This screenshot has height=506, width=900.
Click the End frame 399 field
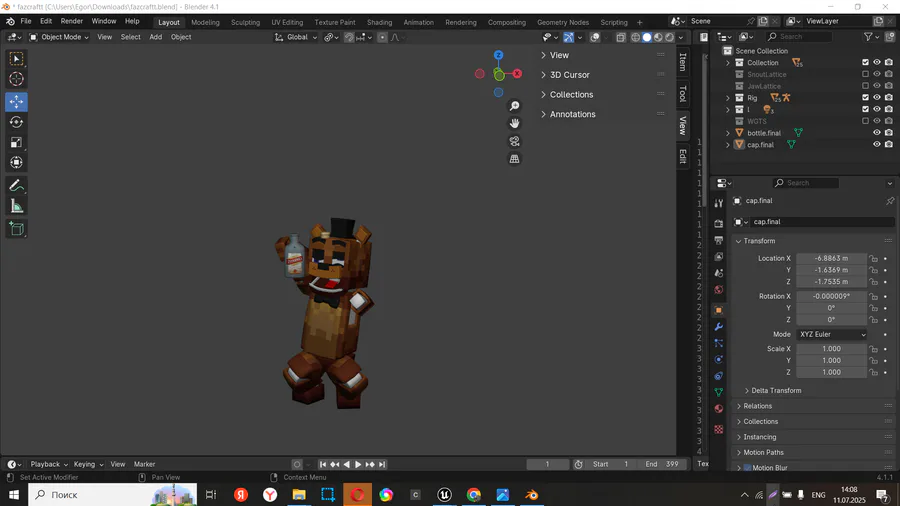(662, 464)
